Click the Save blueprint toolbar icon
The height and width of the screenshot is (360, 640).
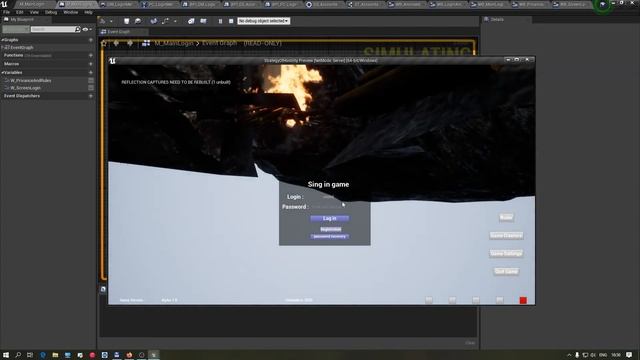pos(127,21)
